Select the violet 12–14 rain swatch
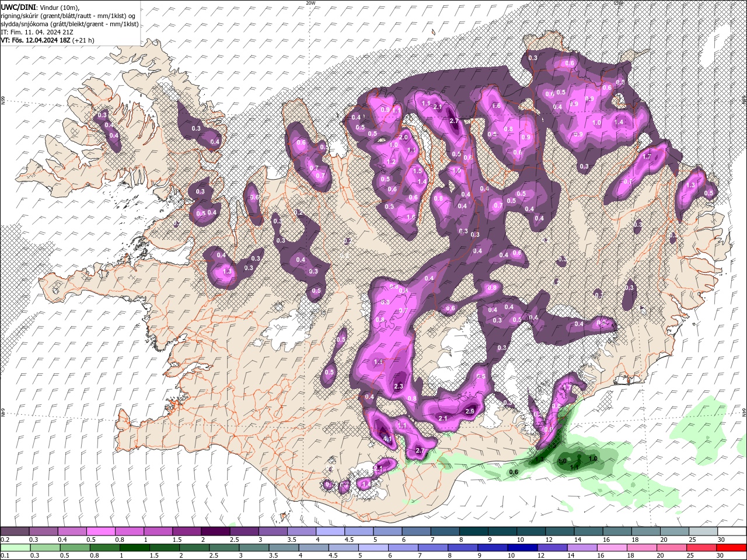Image resolution: width=747 pixels, height=560 pixels. pos(551,548)
